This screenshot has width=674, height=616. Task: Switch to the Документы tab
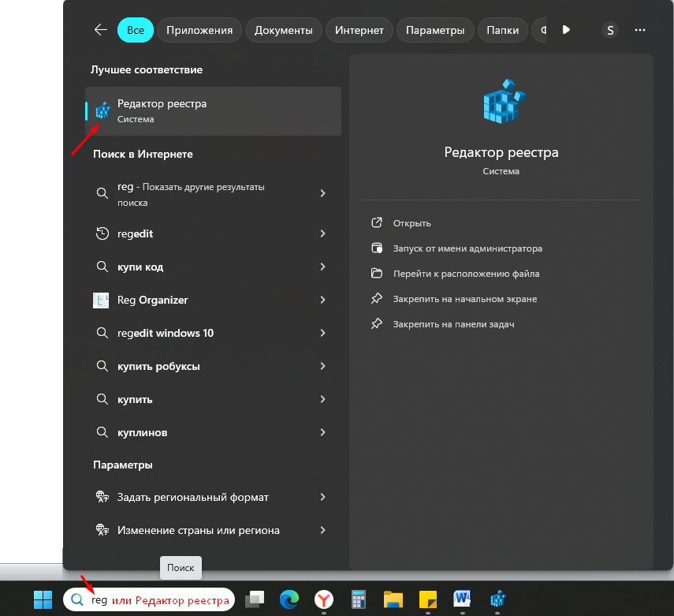tap(284, 30)
